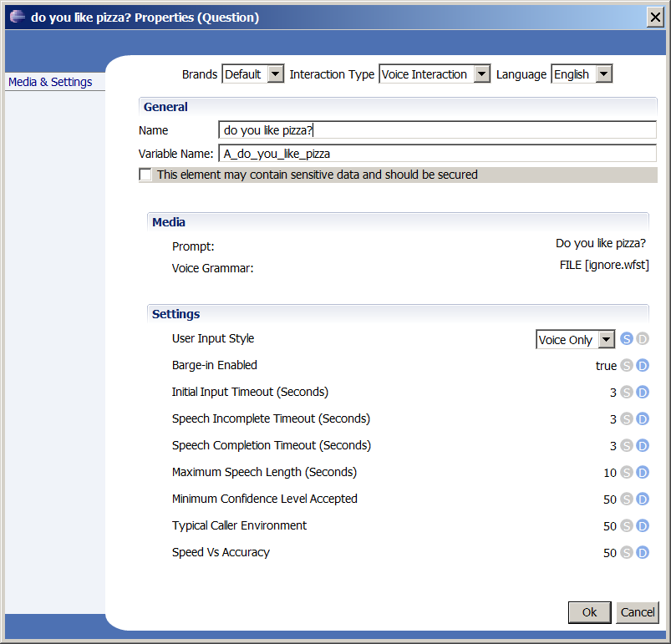The width and height of the screenshot is (671, 644).
Task: Click the application icon in title bar
Action: (18, 17)
